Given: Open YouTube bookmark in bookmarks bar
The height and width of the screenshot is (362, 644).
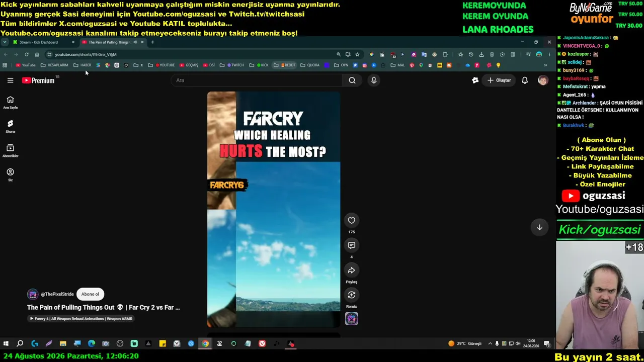Looking at the screenshot, I should point(26,65).
